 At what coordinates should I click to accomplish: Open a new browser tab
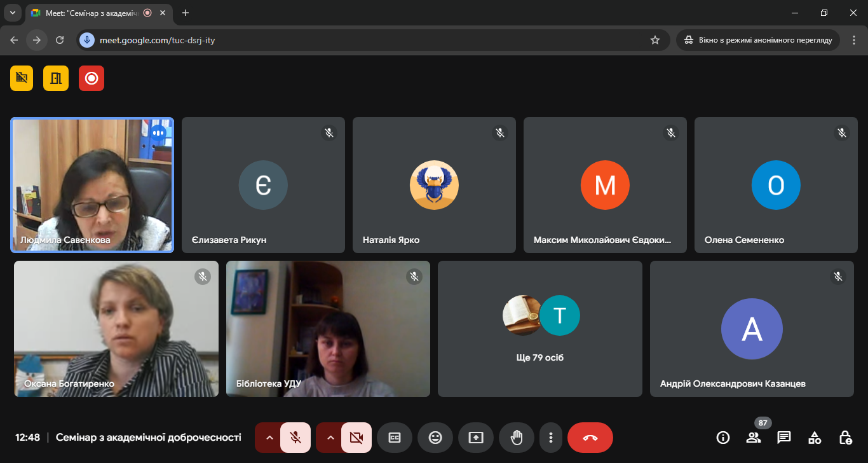pyautogui.click(x=186, y=13)
